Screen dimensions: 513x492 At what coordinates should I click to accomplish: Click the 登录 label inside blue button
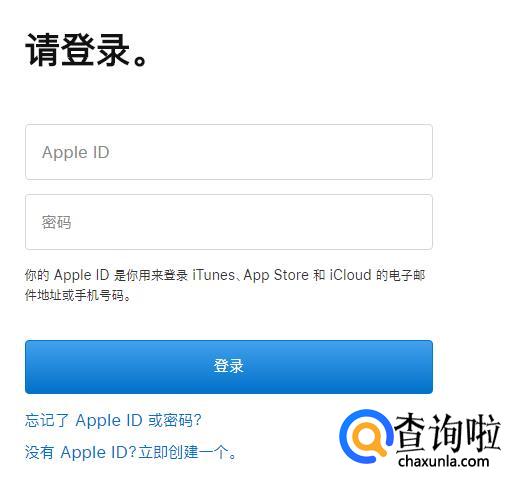229,366
